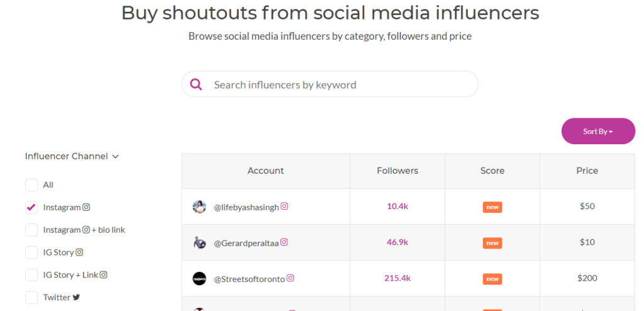Open the @Gerardperaltaa account link
The height and width of the screenshot is (311, 644).
click(x=246, y=242)
